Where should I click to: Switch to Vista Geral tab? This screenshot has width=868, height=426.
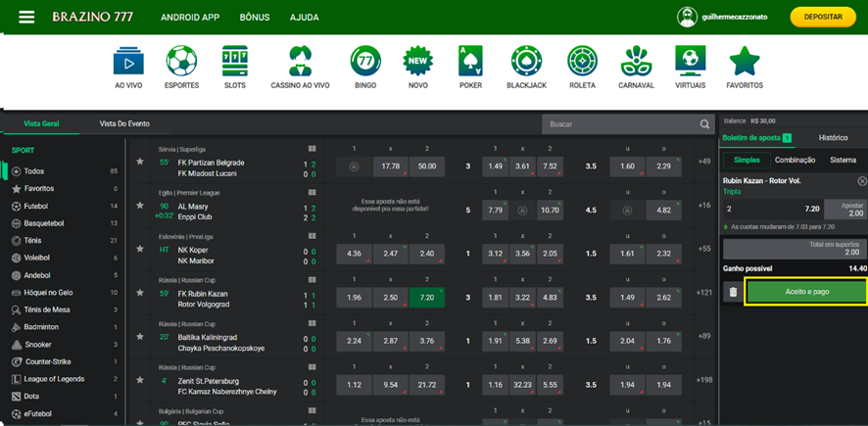pyautogui.click(x=41, y=124)
